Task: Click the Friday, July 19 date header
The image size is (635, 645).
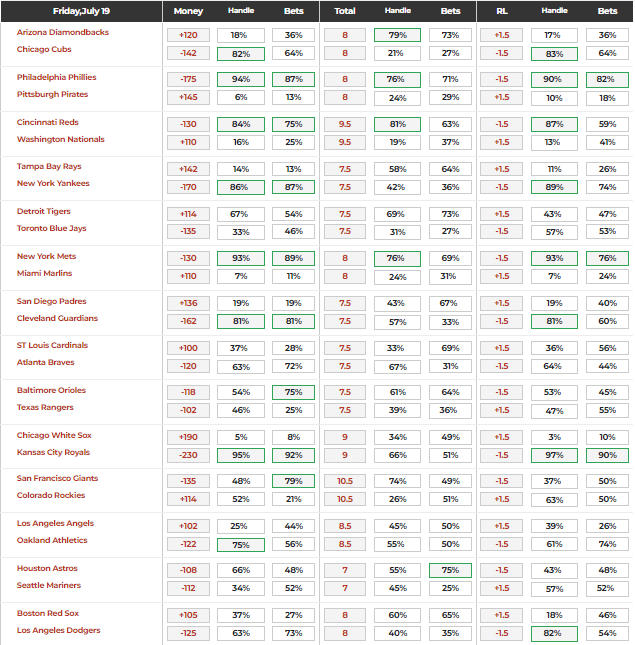Action: 81,11
